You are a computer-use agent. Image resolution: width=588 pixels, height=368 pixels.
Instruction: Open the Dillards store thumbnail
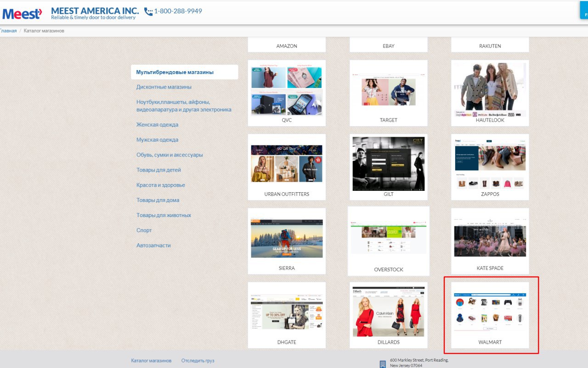tap(389, 311)
